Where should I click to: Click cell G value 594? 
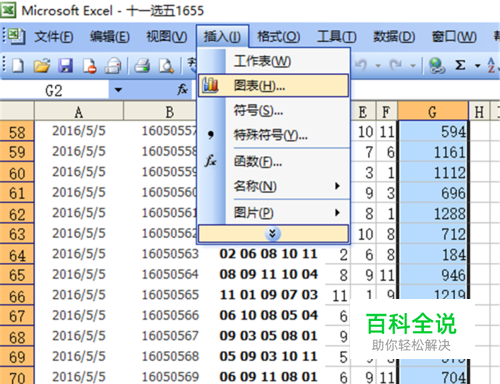pyautogui.click(x=433, y=132)
